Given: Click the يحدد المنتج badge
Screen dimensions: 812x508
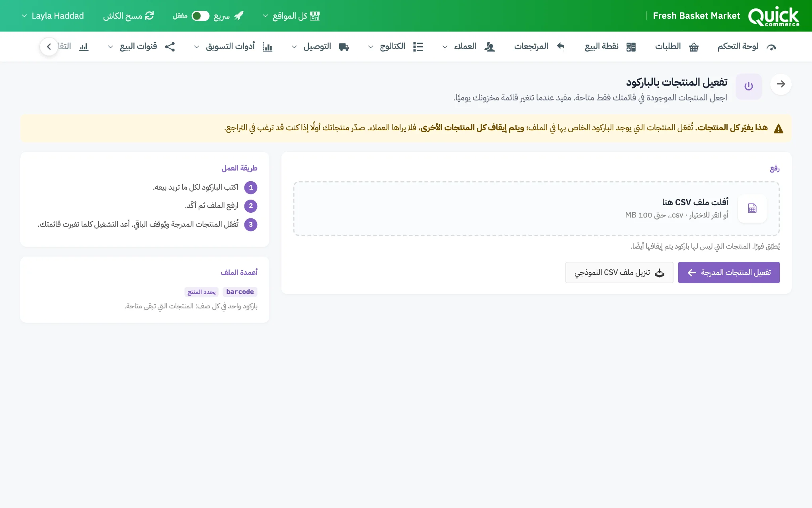Looking at the screenshot, I should click(201, 292).
